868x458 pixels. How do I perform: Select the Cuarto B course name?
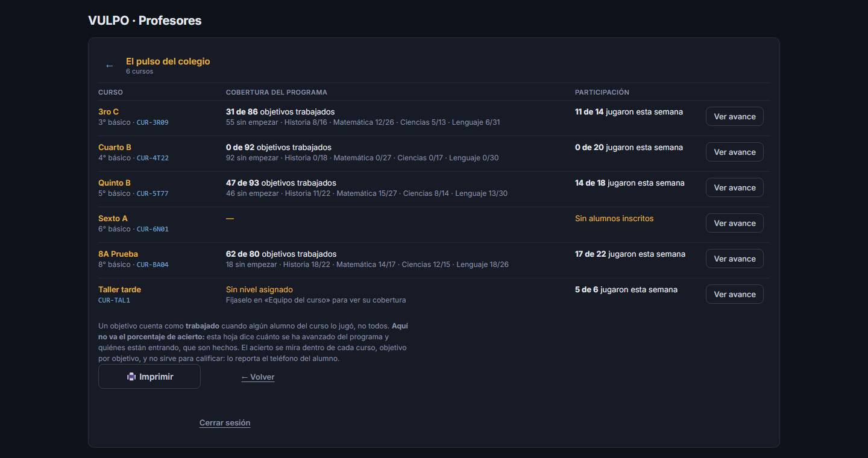115,147
